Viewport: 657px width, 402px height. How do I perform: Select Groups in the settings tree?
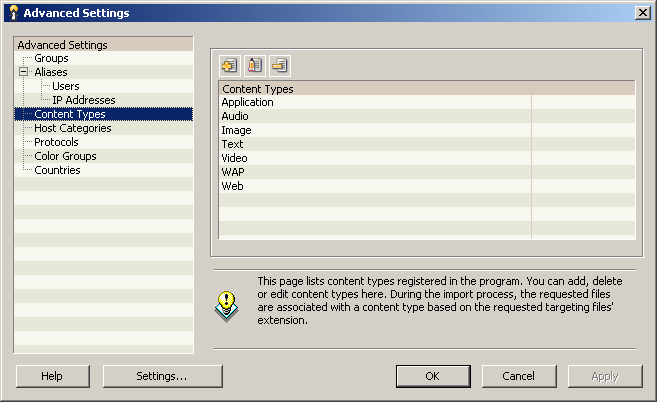[x=51, y=58]
